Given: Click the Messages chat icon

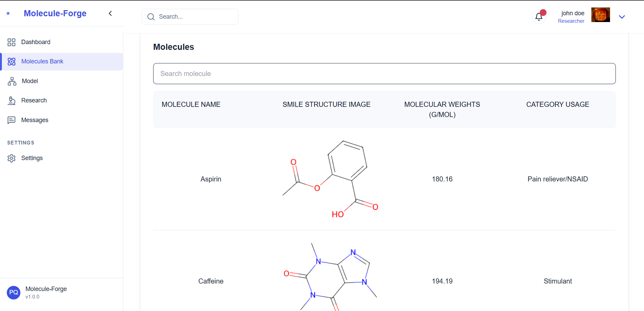Looking at the screenshot, I should coord(12,120).
